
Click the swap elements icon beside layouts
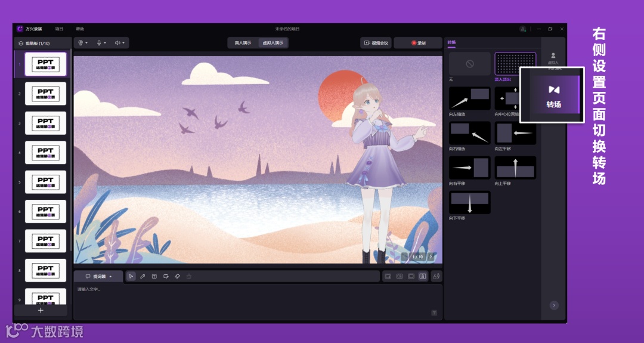tap(436, 276)
